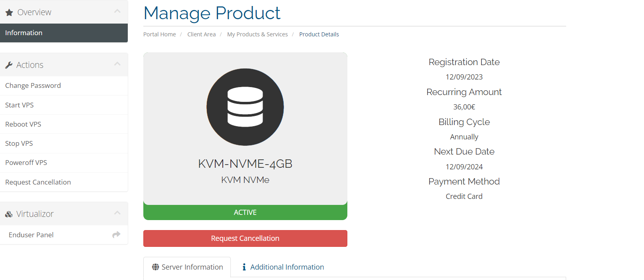Choose Start VPS from Actions list
This screenshot has height=280, width=644.
pyautogui.click(x=20, y=105)
